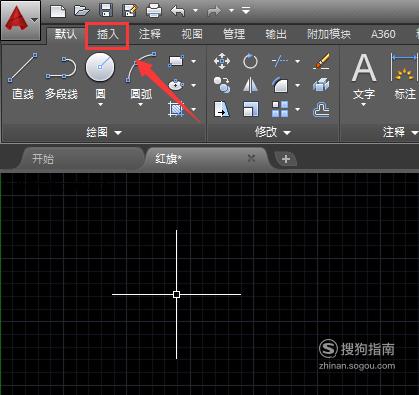419x395 pixels.
Task: Select the Trim tool
Action: click(280, 61)
